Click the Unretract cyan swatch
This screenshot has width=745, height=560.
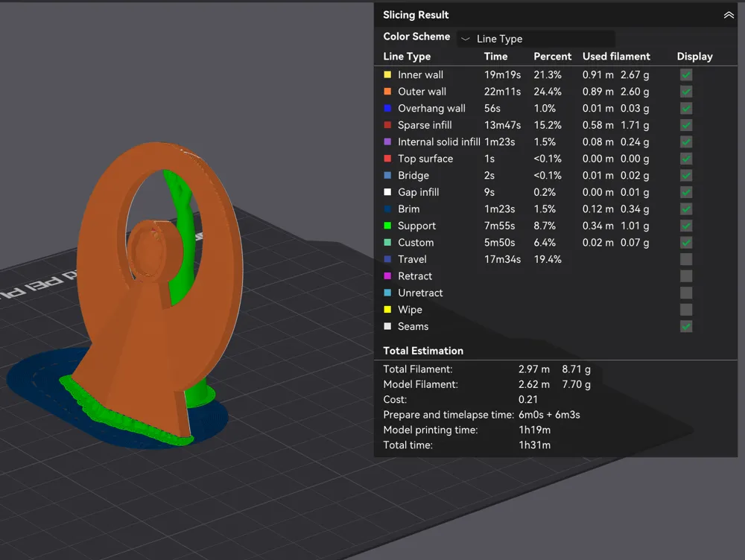coord(387,293)
